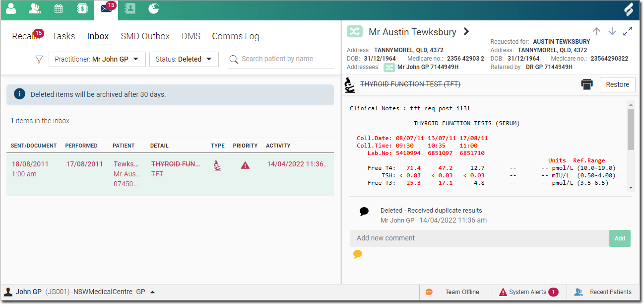
Task: Click the 18/08/2011 sent date cell
Action: click(x=30, y=164)
